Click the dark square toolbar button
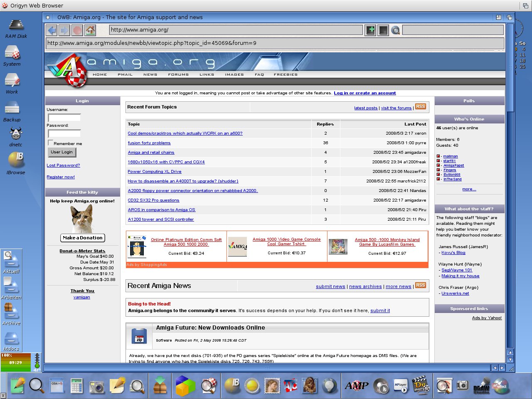Screen dimensions: 532x399 tap(383, 30)
